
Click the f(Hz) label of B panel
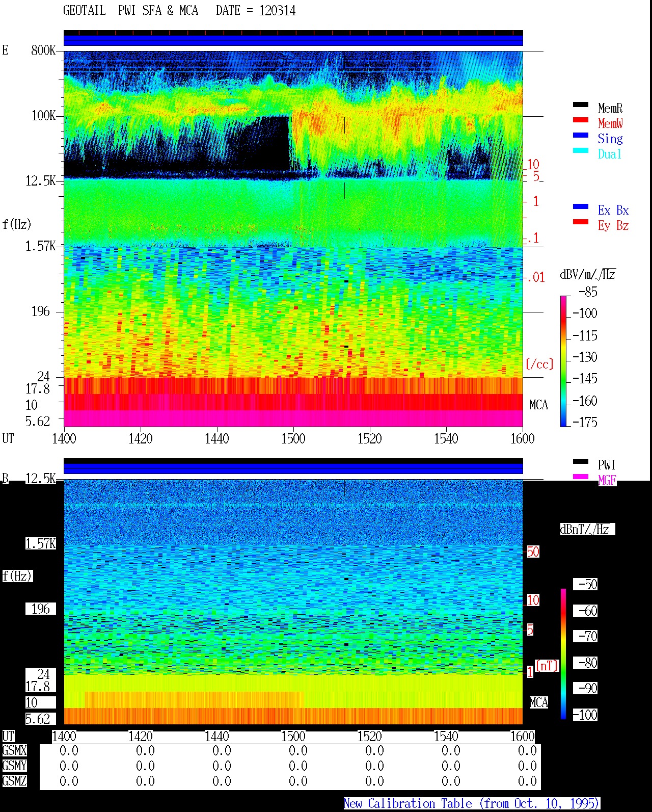point(17,576)
